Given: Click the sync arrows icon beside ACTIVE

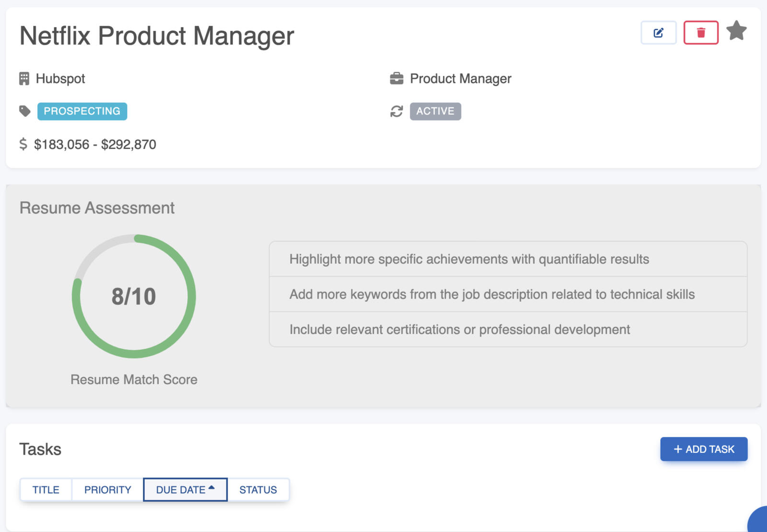Looking at the screenshot, I should pos(396,111).
